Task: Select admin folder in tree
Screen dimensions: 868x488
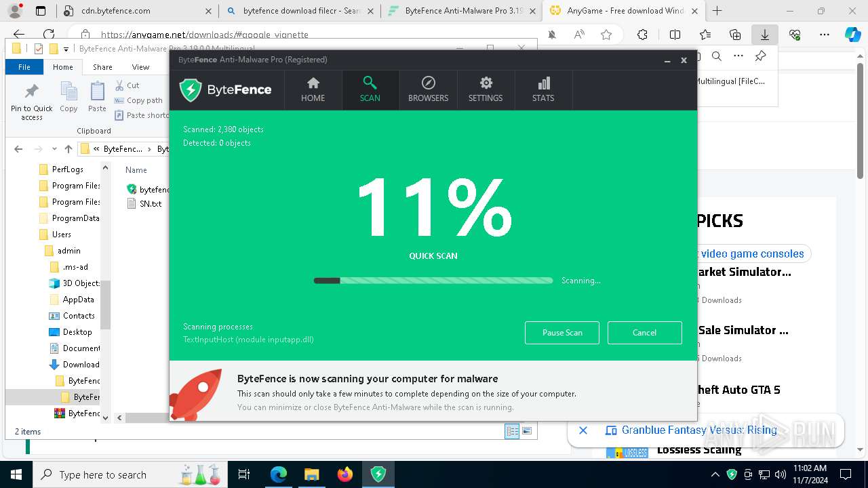Action: [62, 251]
